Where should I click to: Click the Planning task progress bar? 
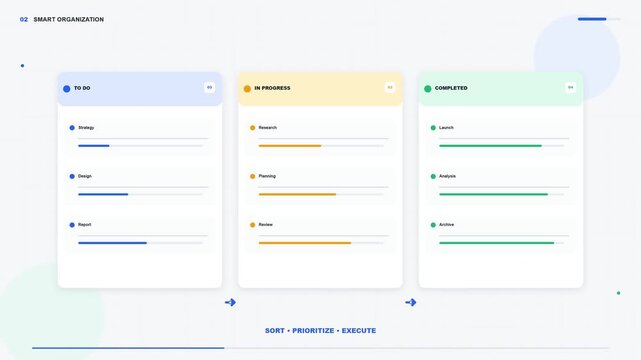tap(321, 195)
